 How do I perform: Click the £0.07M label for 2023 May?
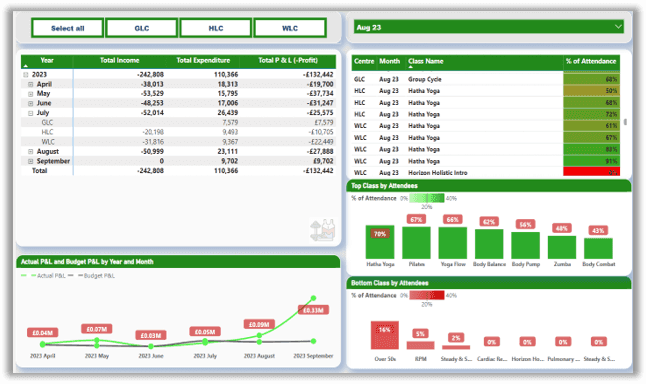point(97,329)
